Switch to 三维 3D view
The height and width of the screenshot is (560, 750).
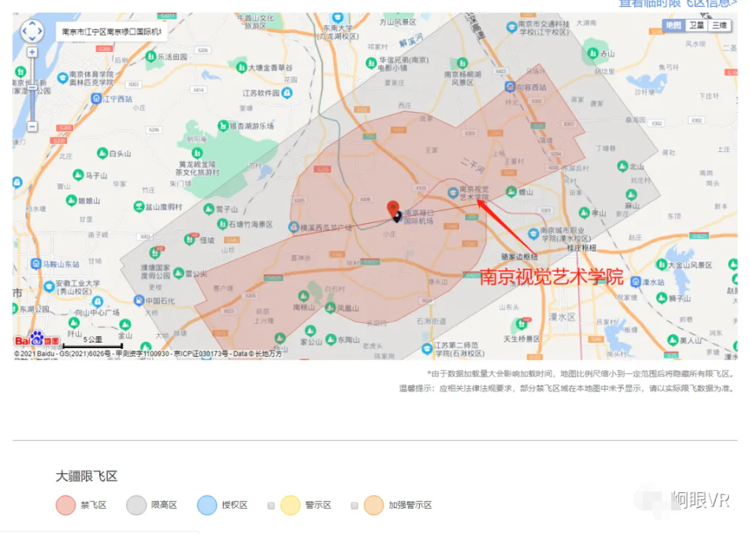(x=719, y=25)
